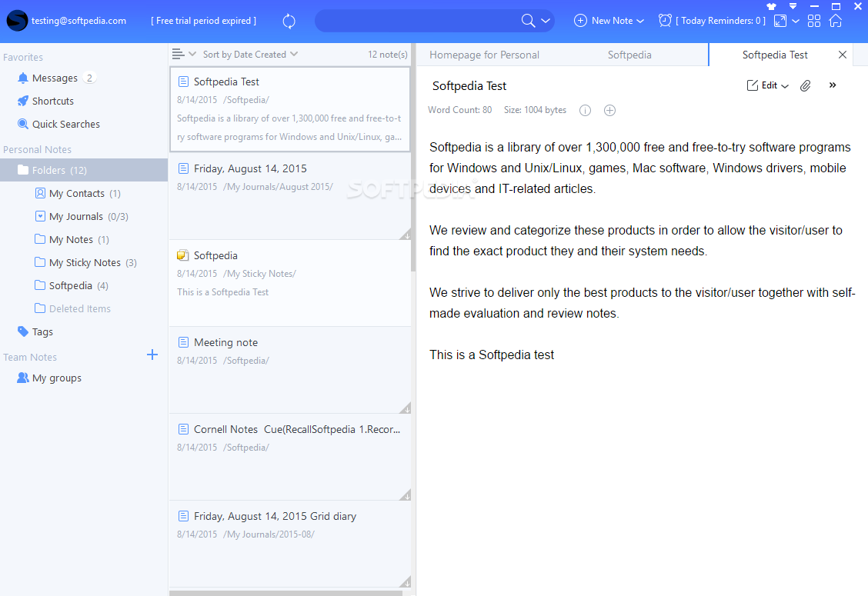The height and width of the screenshot is (596, 868).
Task: Expand corner arrow of Meeting note card
Action: (406, 408)
